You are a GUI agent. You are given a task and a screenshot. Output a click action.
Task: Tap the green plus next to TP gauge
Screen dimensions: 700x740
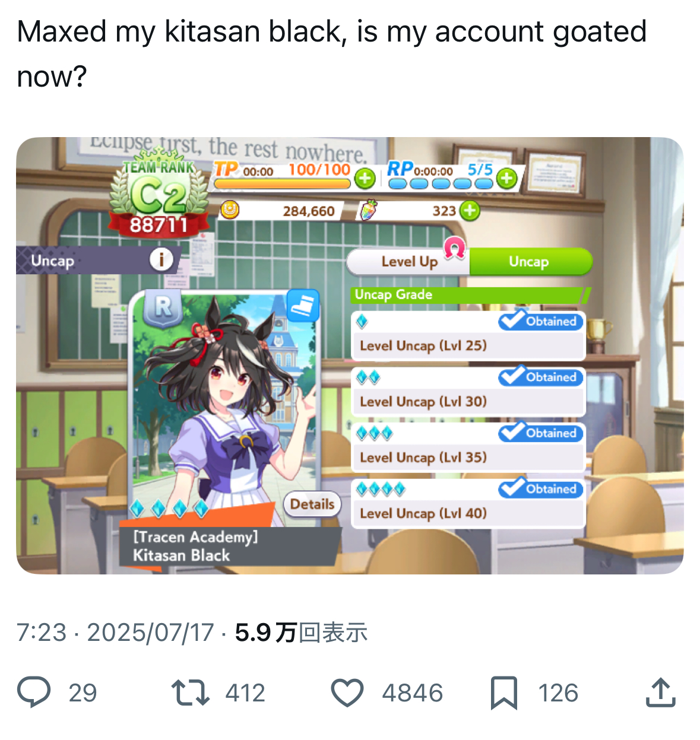(x=365, y=177)
